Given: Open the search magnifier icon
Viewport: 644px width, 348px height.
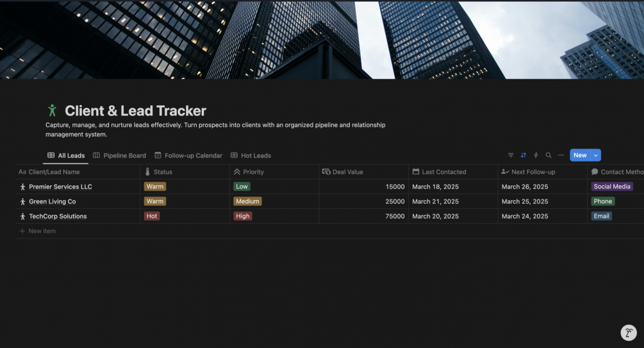Looking at the screenshot, I should (549, 155).
